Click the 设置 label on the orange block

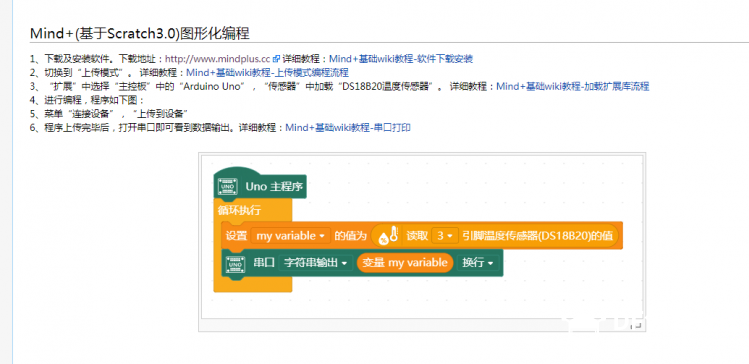[x=236, y=236]
